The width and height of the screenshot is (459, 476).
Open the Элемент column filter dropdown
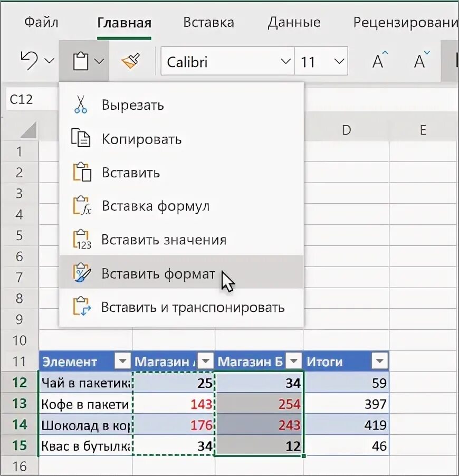(x=122, y=361)
